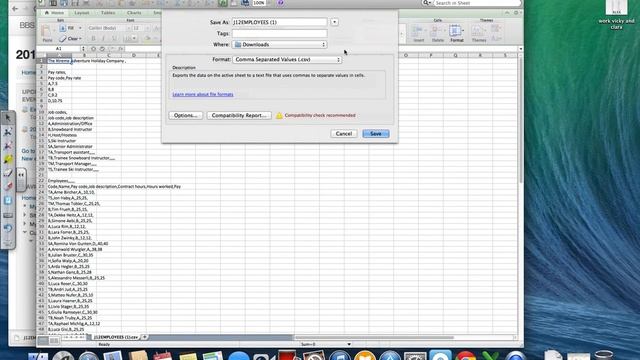Open the Chrome icon in the Dock
640x360 pixels.
pyautogui.click(x=466, y=356)
